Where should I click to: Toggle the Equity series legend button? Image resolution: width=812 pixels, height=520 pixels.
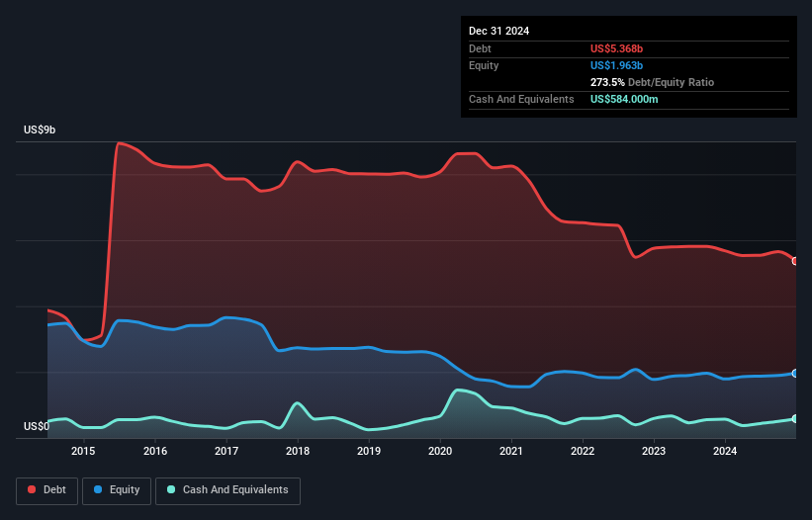click(x=117, y=490)
